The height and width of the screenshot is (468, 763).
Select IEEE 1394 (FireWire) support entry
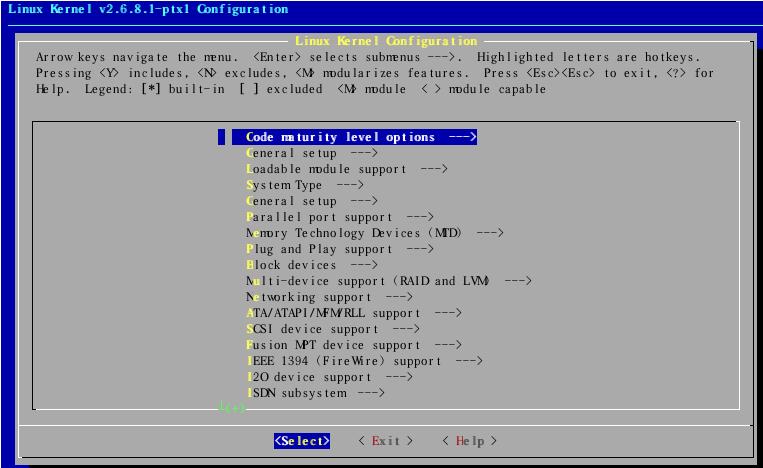(364, 361)
